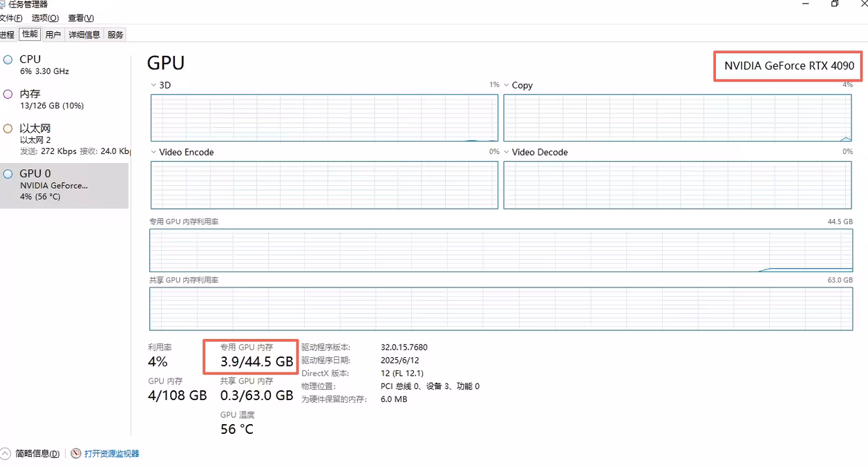Select the 性能 tab
The image size is (868, 467).
30,34
